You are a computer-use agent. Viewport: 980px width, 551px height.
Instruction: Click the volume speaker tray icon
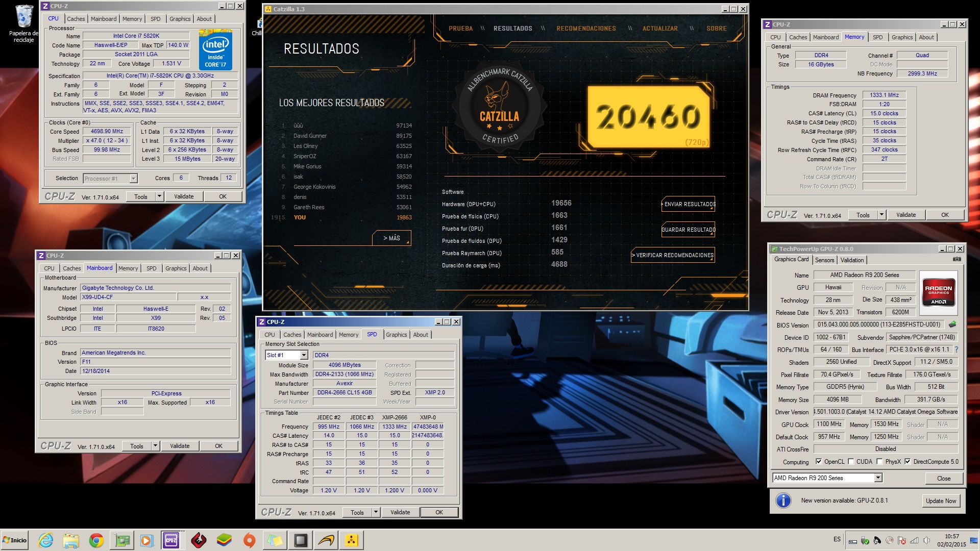[926, 540]
